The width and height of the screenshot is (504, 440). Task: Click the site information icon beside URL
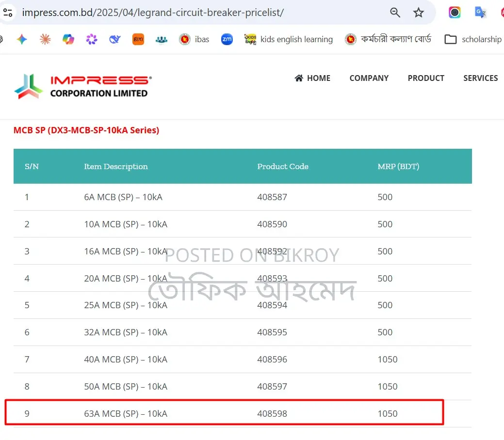[8, 13]
